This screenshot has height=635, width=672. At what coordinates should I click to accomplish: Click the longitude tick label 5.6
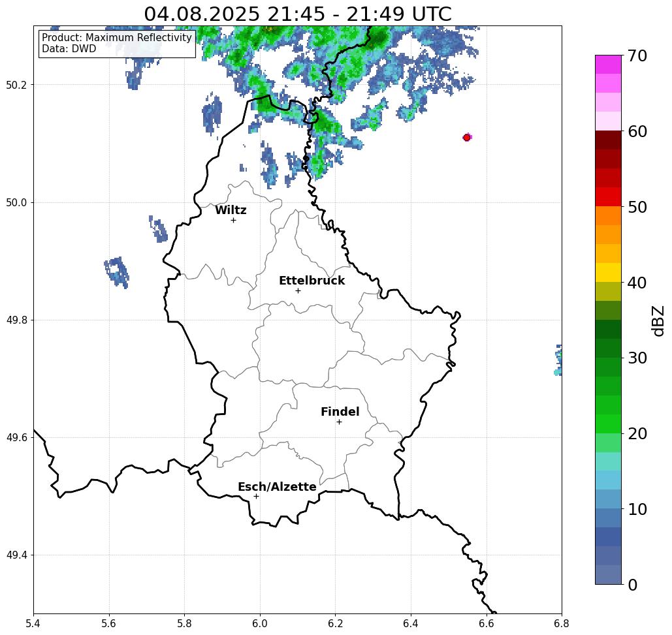pos(109,624)
